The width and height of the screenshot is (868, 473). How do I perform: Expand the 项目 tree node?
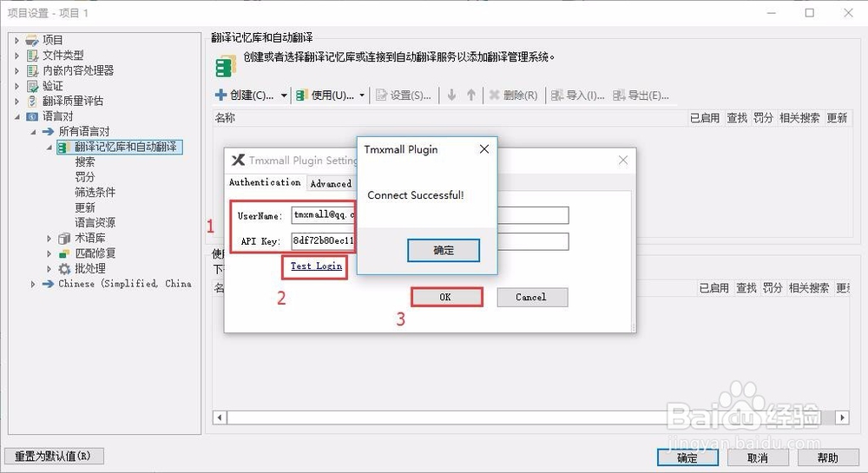(16, 41)
